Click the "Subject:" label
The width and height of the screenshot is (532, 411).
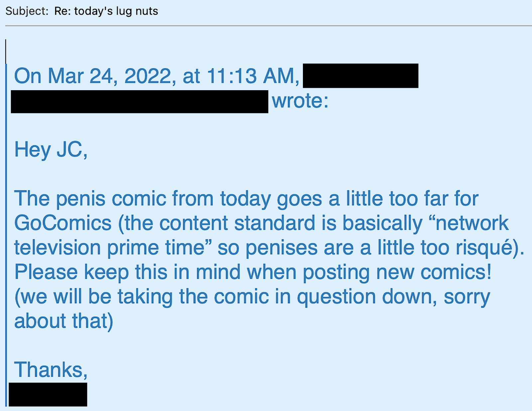point(27,11)
